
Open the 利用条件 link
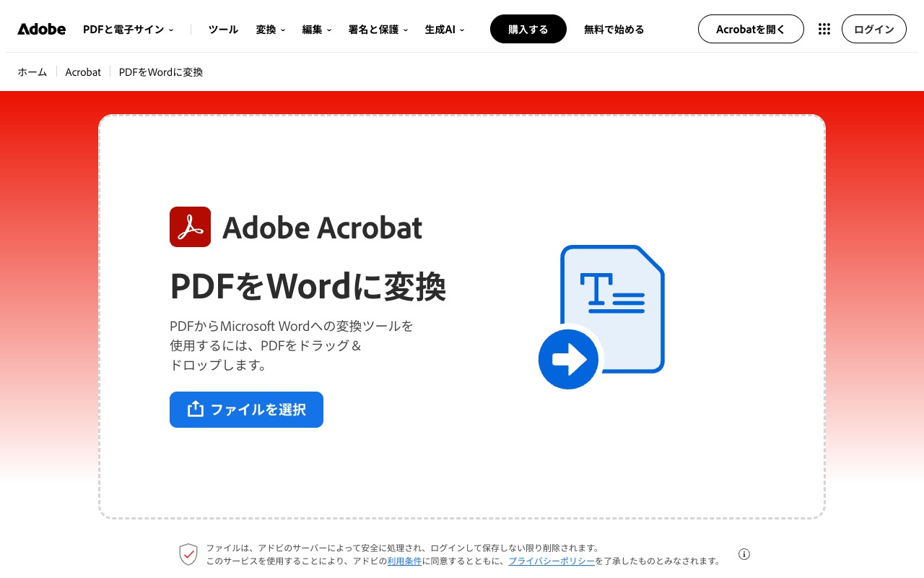tap(405, 561)
